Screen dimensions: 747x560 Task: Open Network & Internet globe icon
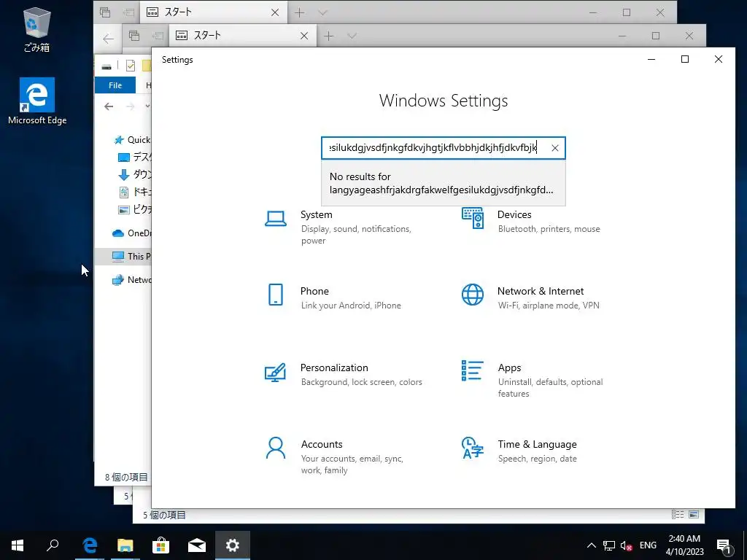coord(473,295)
